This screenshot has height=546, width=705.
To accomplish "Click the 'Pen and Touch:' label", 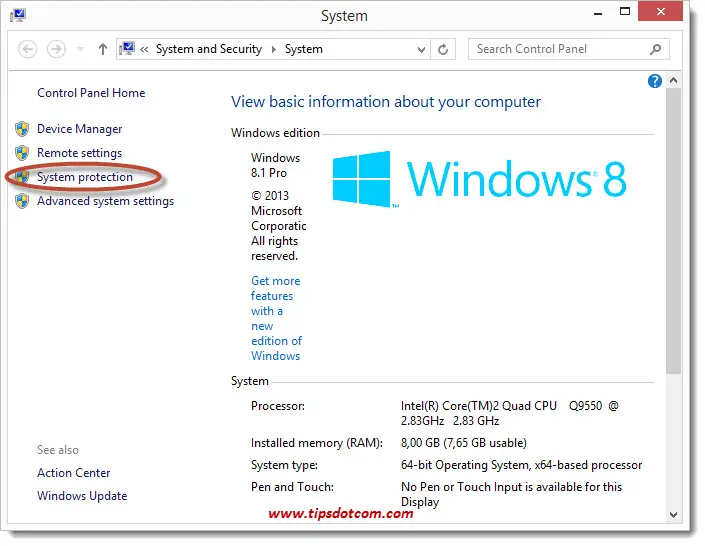I will [x=292, y=487].
